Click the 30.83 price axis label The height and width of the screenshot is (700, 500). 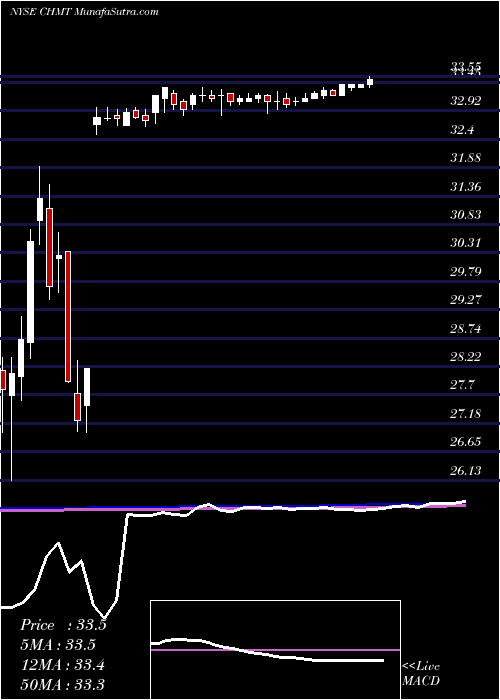tap(465, 215)
